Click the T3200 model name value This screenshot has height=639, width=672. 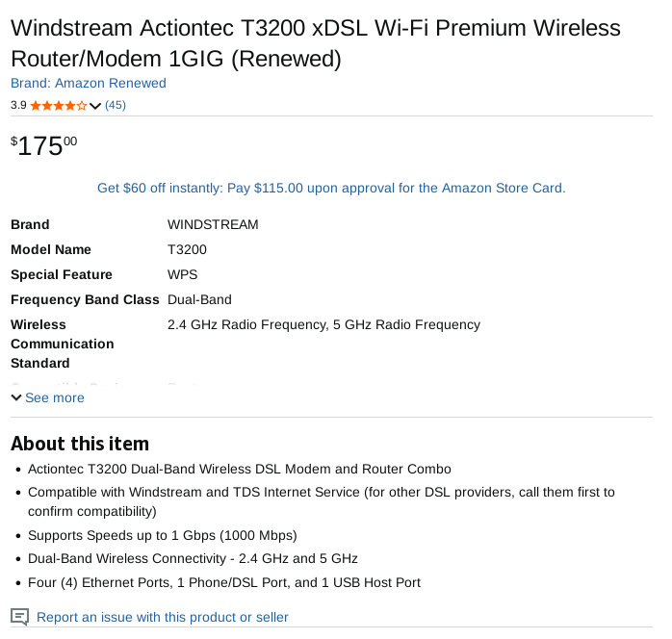[187, 249]
